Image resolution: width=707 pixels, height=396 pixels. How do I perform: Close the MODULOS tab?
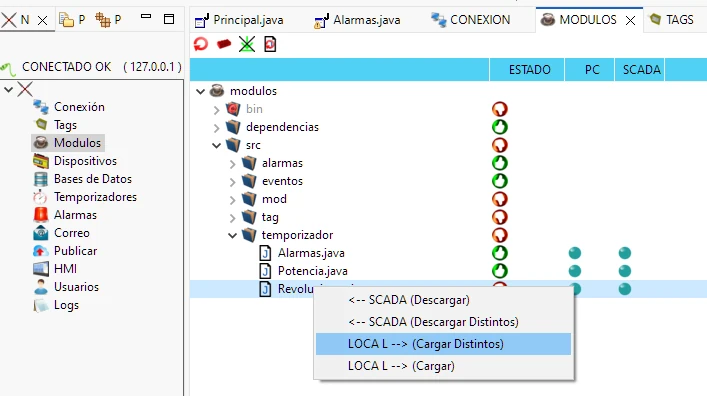pyautogui.click(x=630, y=20)
